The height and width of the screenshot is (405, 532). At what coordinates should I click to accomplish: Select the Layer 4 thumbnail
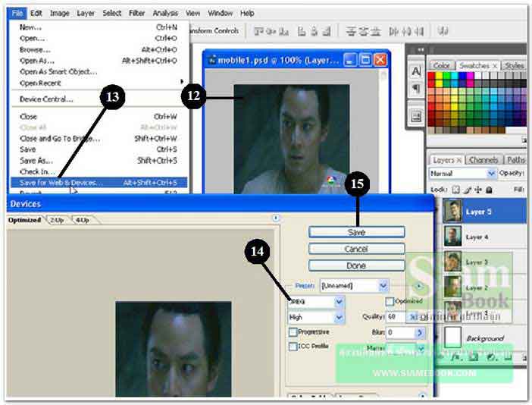452,237
